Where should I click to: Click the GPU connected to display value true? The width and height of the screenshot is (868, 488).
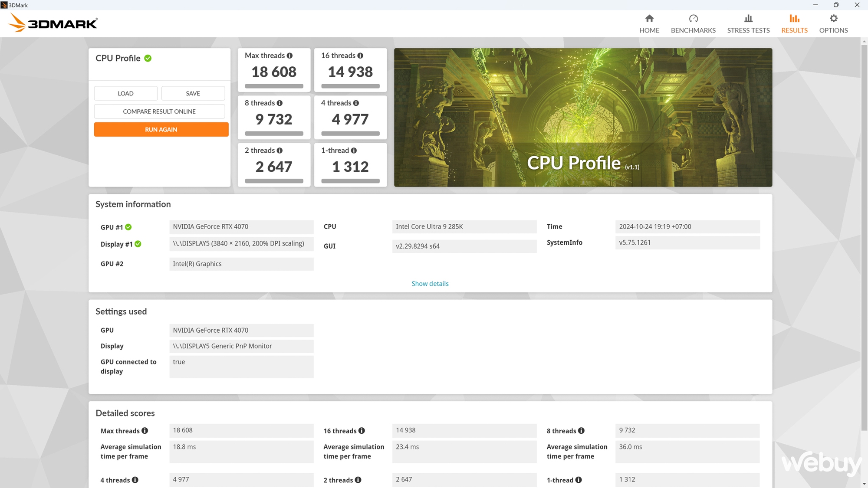point(241,367)
